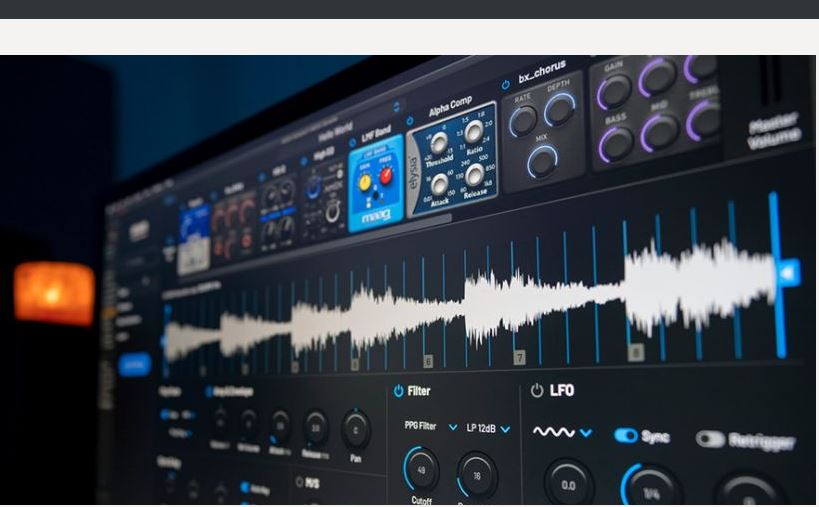Toggle the LMF Band power icon
819x507 pixels.
click(x=352, y=142)
